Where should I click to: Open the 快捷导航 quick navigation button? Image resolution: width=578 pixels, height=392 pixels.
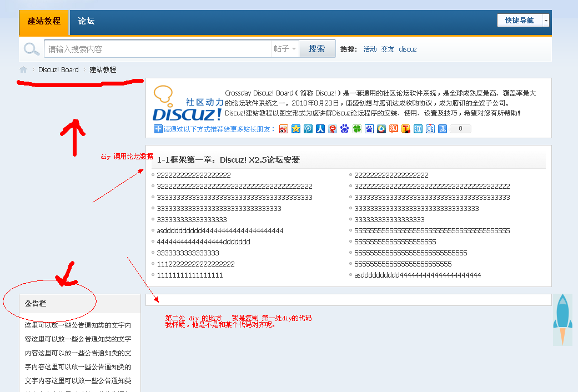pos(520,21)
